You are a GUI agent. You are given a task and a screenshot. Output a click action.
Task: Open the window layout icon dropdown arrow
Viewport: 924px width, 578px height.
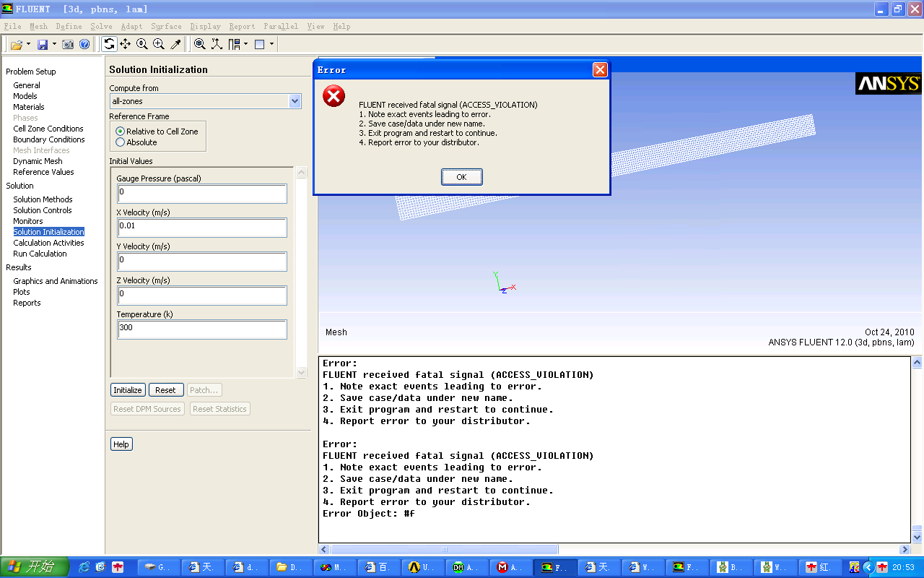click(245, 44)
